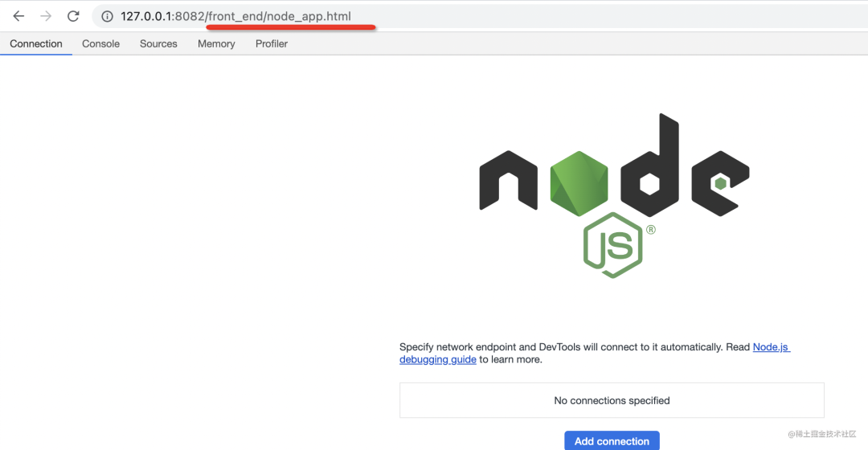Switch to the Connection tab
868x450 pixels.
36,43
